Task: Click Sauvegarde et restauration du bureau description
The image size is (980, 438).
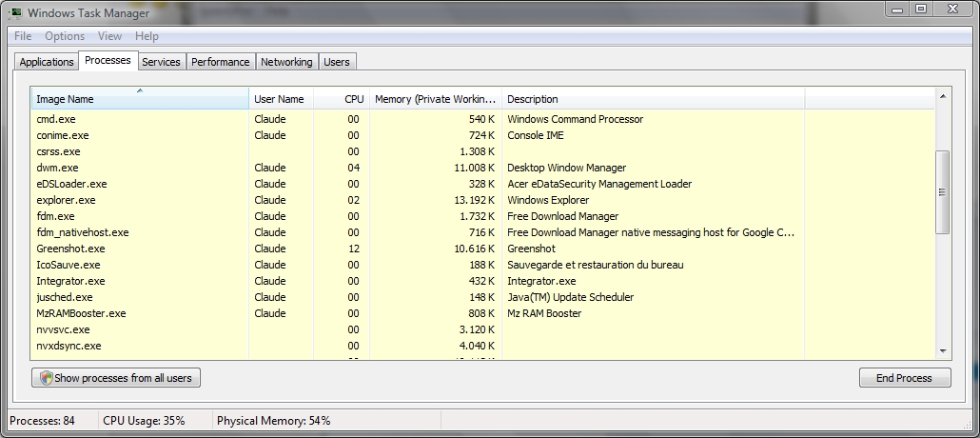Action: coord(595,266)
